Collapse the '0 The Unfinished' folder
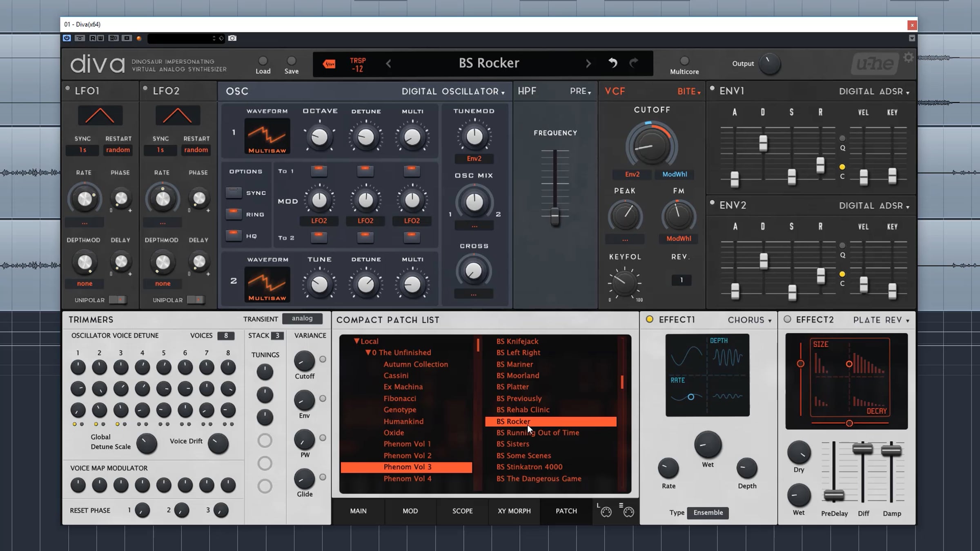 tap(368, 352)
